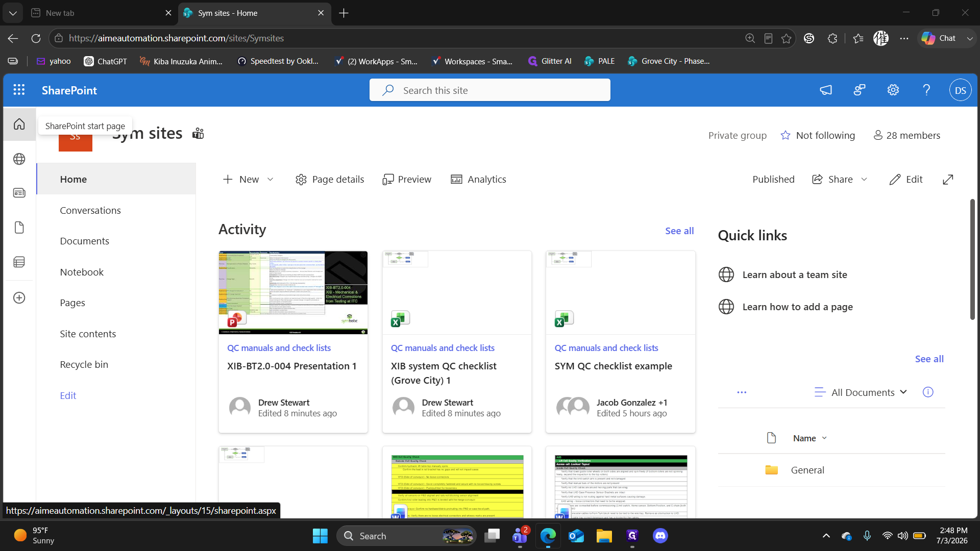Open Learn how to add a page
The height and width of the screenshot is (551, 980).
(x=797, y=307)
